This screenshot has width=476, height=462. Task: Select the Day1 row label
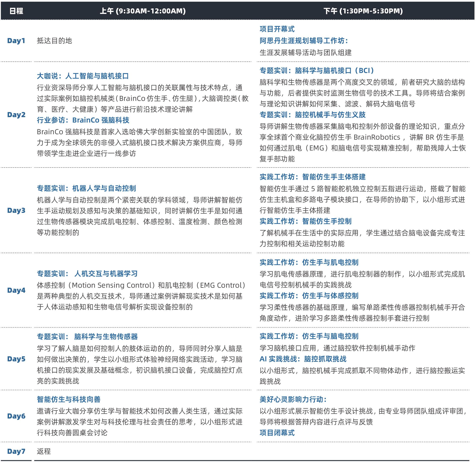pos(16,41)
